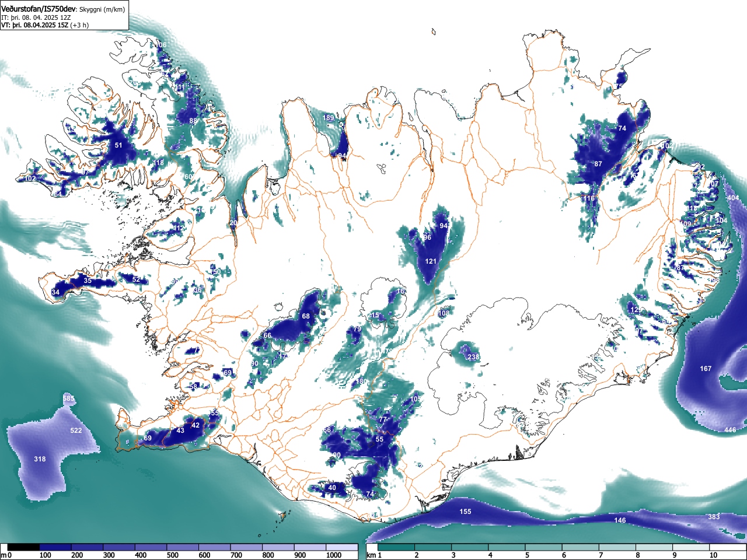Click the legend label 1000
Image resolution: width=747 pixels, height=560 pixels.
click(334, 555)
